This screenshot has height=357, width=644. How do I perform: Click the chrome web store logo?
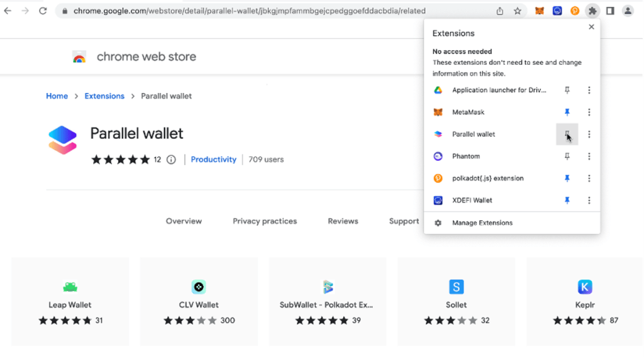pyautogui.click(x=79, y=57)
